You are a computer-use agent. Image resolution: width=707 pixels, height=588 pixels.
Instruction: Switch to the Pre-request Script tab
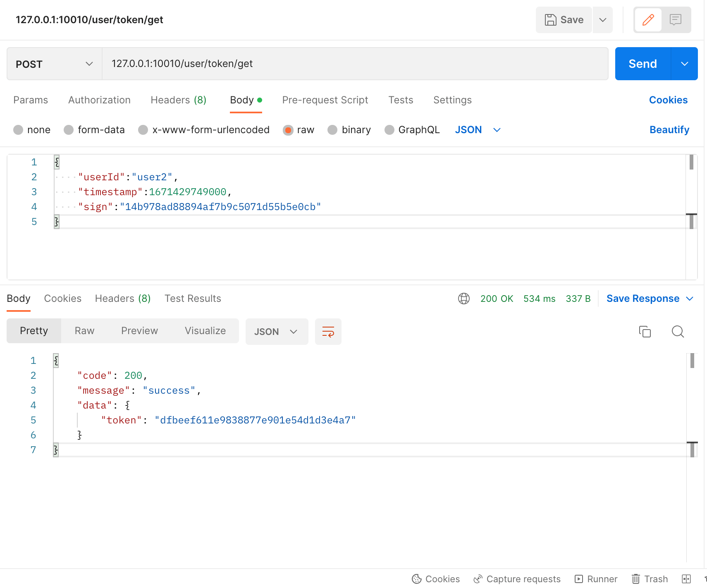coord(325,100)
